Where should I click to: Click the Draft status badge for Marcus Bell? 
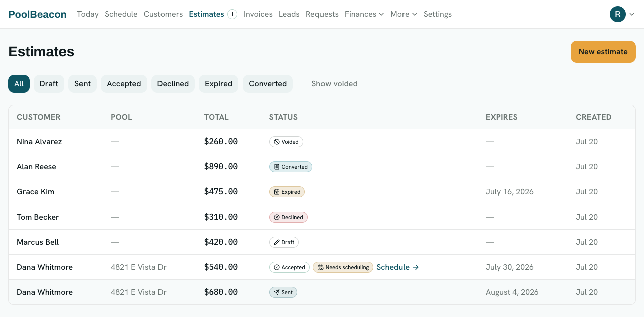[x=284, y=242]
